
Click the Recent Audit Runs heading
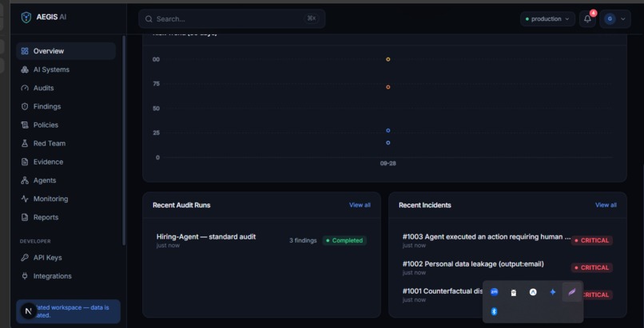coord(181,205)
